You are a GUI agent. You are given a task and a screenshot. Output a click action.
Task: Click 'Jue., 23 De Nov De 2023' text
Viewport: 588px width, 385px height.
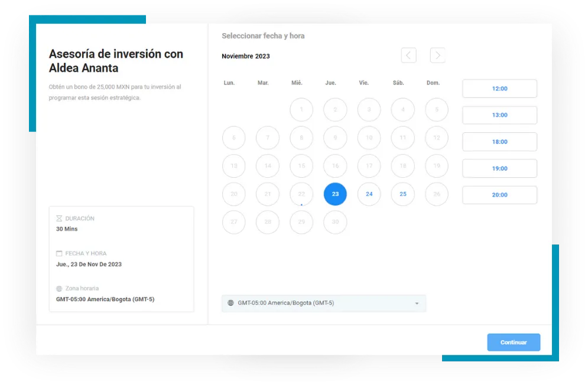coord(89,265)
